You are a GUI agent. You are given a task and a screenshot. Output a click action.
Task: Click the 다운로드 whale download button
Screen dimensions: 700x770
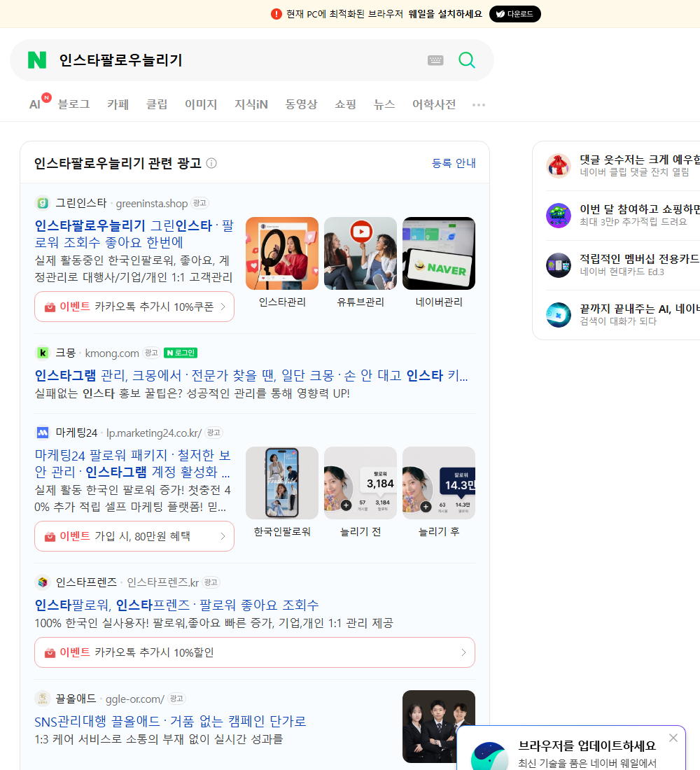(514, 14)
